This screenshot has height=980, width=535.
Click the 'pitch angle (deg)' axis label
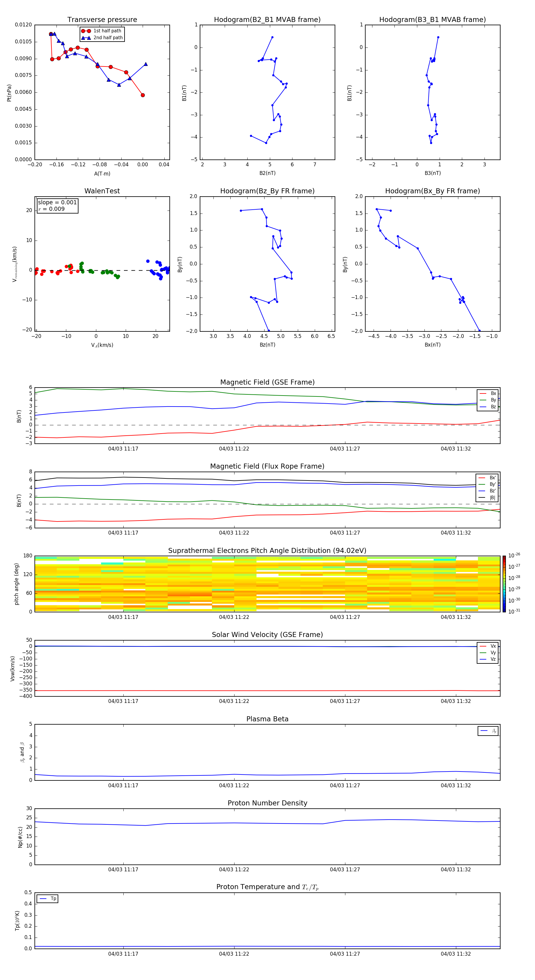click(x=16, y=584)
